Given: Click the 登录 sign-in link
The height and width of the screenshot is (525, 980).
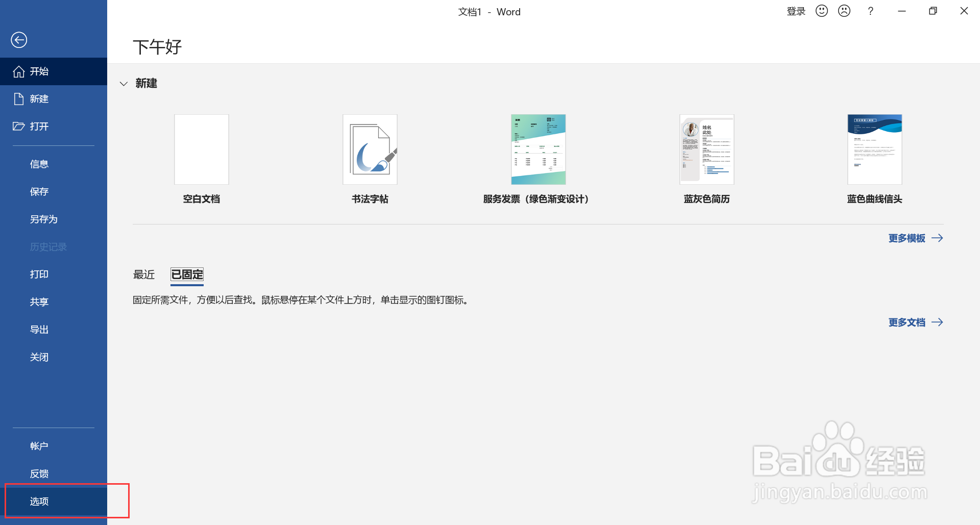Looking at the screenshot, I should 796,11.
